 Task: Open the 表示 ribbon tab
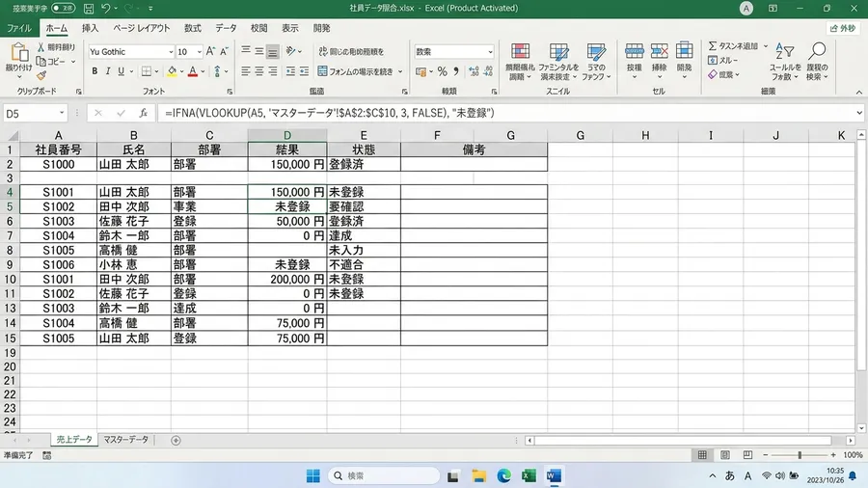click(290, 28)
